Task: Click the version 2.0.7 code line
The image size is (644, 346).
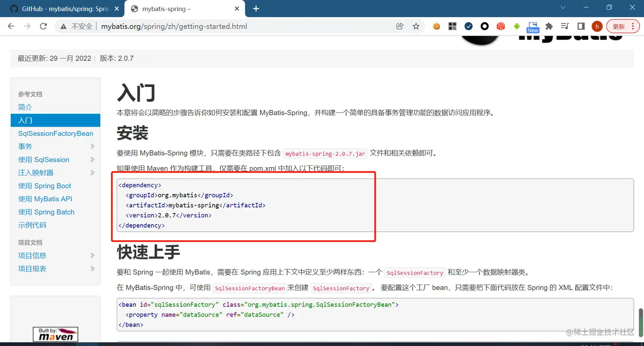Action: (168, 216)
